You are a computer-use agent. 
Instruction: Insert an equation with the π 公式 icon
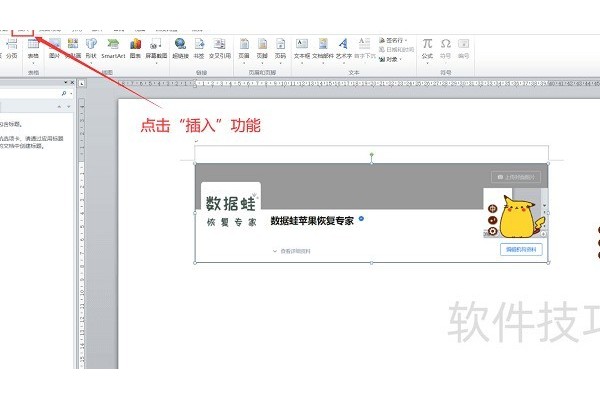427,50
